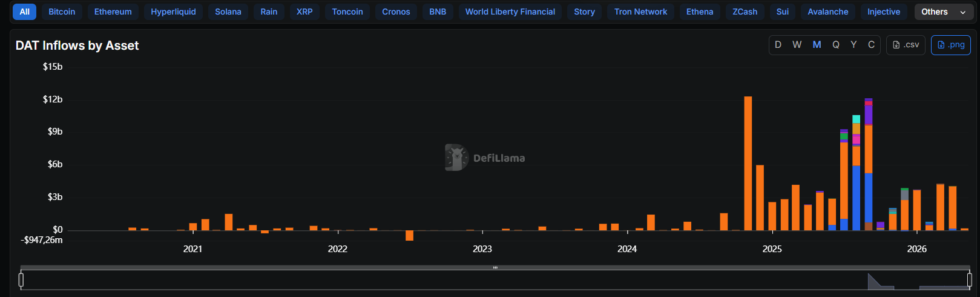Pick the Tron Network filter
Image resolution: width=980 pixels, height=297 pixels.
click(x=640, y=12)
